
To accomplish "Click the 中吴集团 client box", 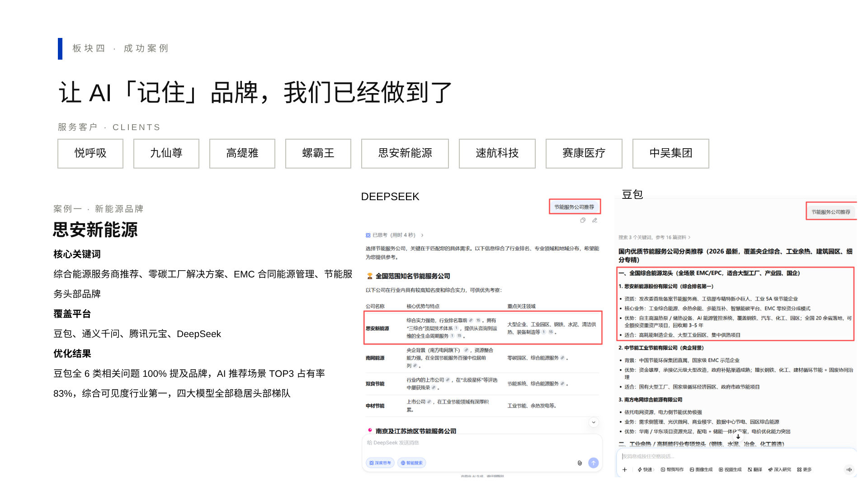I will [x=671, y=154].
